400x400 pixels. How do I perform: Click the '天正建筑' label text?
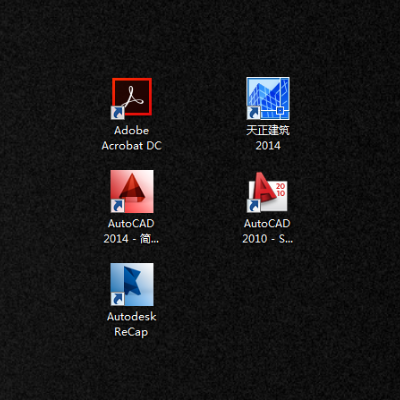point(268,130)
